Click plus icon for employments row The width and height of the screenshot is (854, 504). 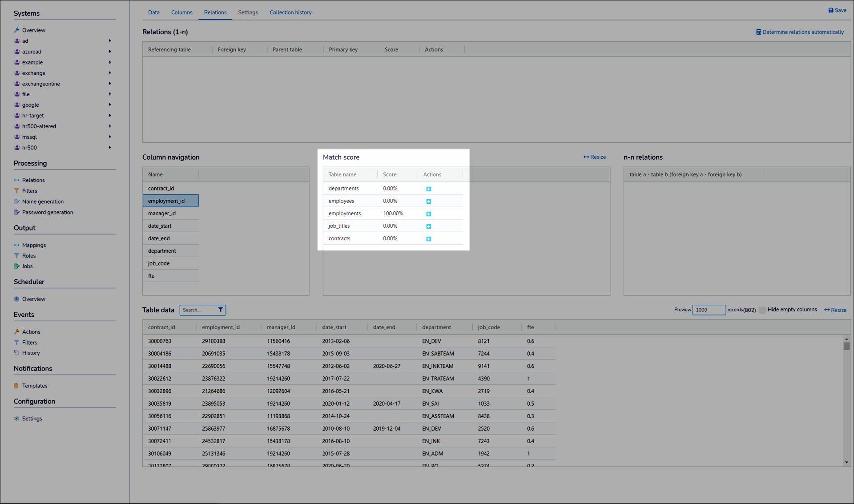point(429,214)
